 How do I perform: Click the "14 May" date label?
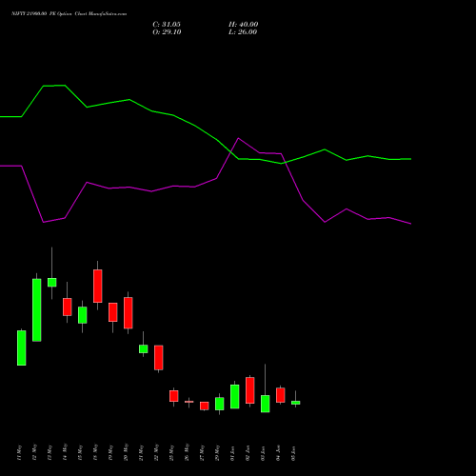[x=66, y=452]
